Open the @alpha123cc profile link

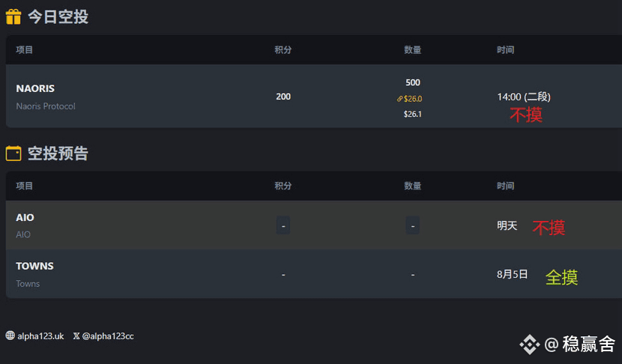(107, 336)
